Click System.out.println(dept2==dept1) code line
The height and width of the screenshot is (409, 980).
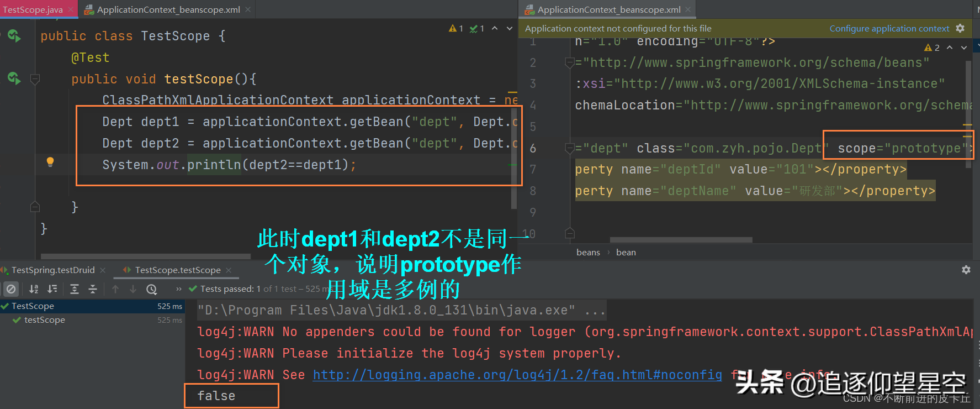coord(229,165)
